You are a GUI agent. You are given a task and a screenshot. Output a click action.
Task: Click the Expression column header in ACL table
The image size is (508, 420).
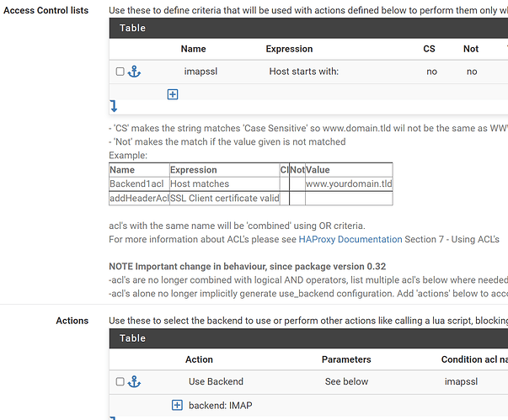click(289, 49)
